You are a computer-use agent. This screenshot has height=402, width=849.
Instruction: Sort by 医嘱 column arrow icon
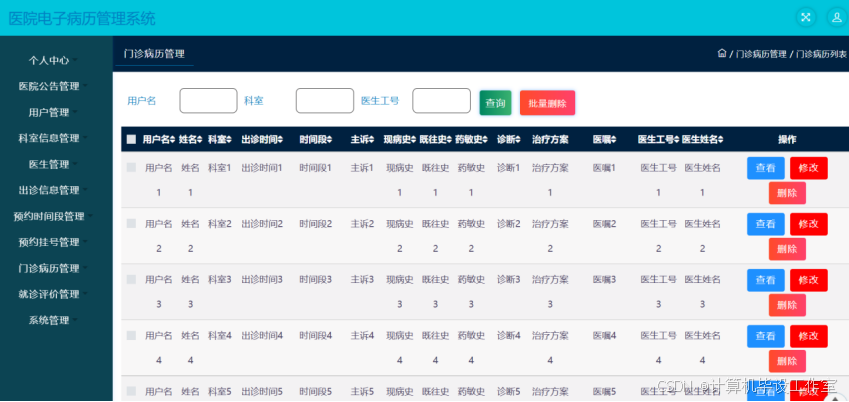tap(613, 140)
